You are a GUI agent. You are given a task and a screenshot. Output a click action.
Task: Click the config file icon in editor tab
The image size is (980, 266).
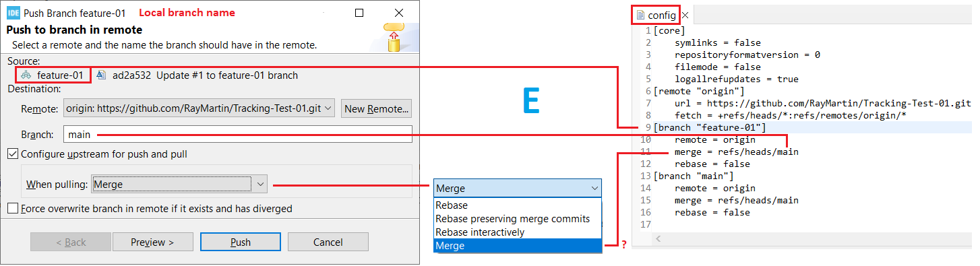tap(640, 15)
